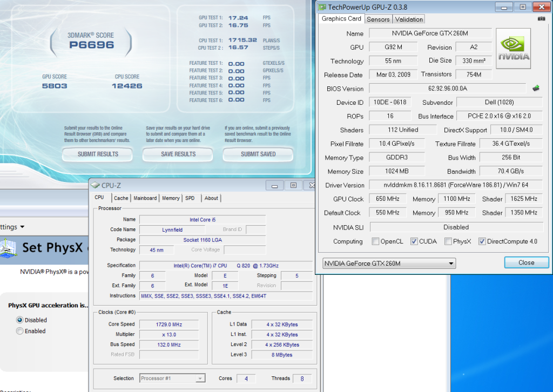
Task: Click the Set PhysX cube icon
Action: pos(9,247)
